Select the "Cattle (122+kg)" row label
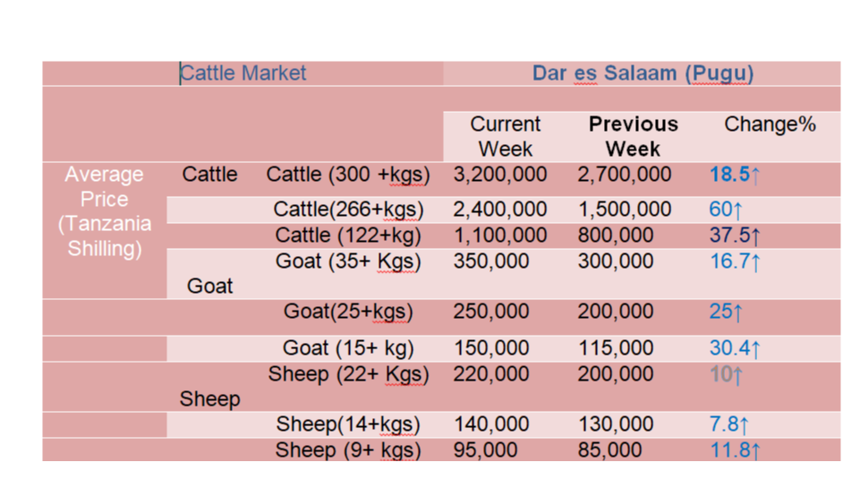The height and width of the screenshot is (488, 868). tap(348, 235)
